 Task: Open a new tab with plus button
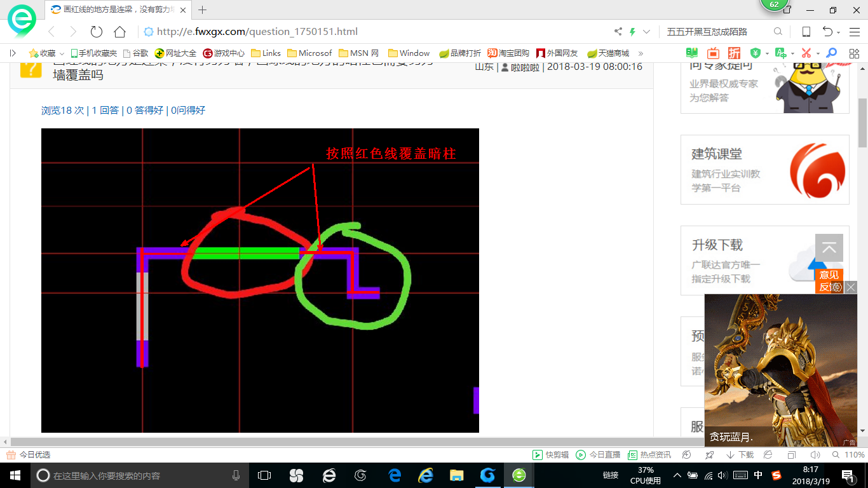(x=203, y=10)
